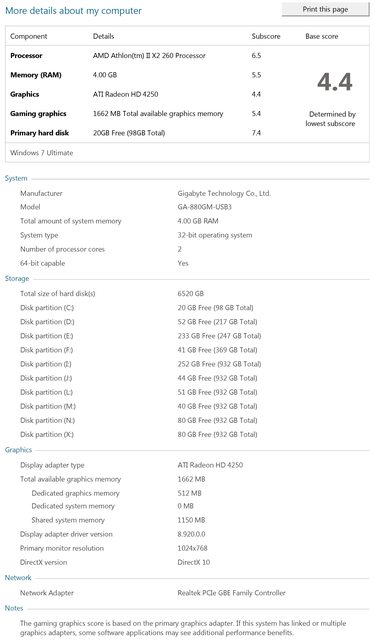The image size is (375, 640).
Task: Click the large 4.4 base score
Action: 335,82
